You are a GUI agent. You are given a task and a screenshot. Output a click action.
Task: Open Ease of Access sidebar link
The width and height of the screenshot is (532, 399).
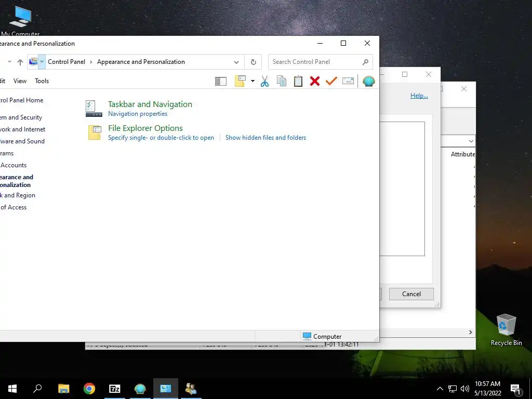tap(13, 207)
